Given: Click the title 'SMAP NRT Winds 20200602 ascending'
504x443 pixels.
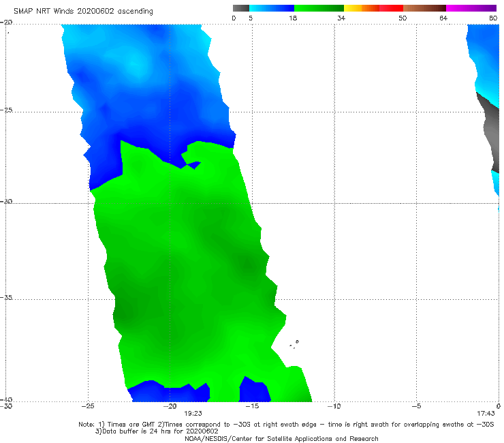Looking at the screenshot, I should coord(83,11).
